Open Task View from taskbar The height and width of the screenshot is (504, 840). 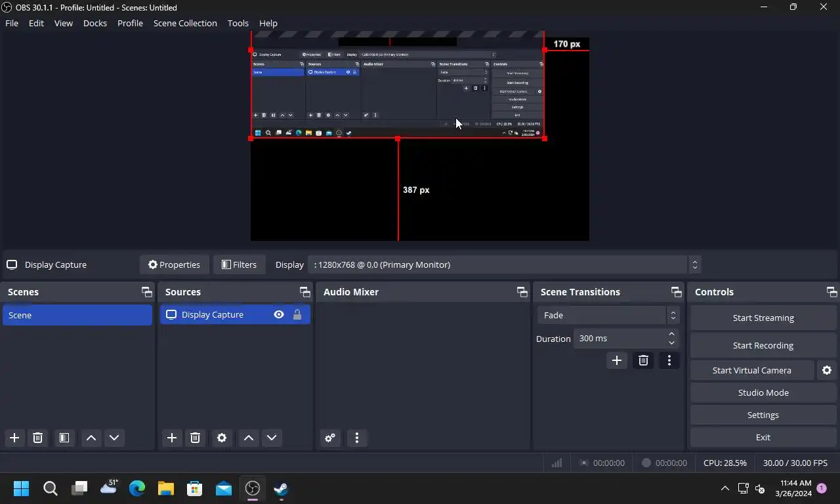[x=79, y=488]
